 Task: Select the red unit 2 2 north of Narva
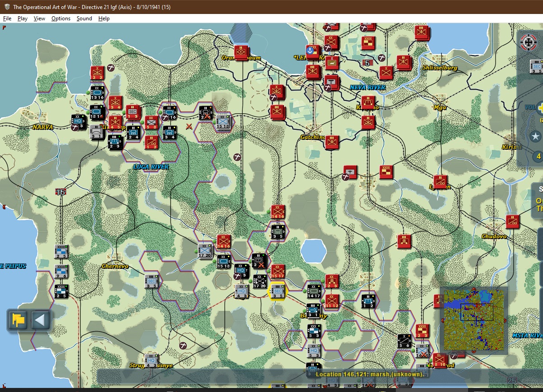pyautogui.click(x=97, y=74)
